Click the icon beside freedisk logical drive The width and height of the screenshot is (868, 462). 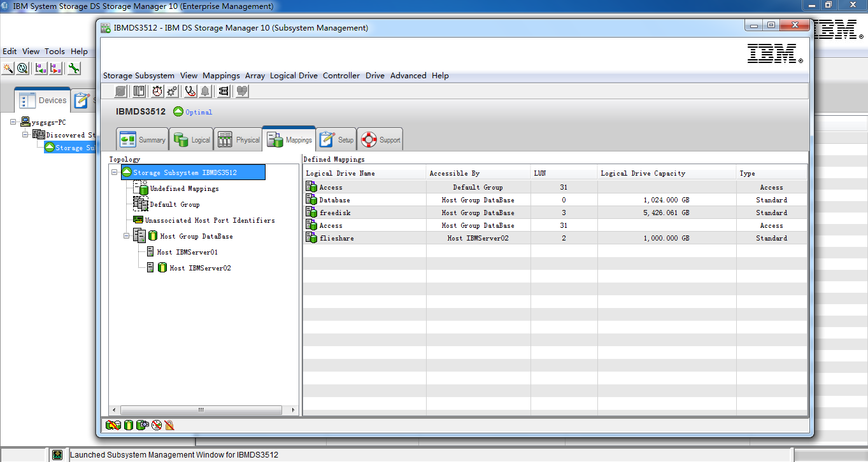tap(311, 213)
